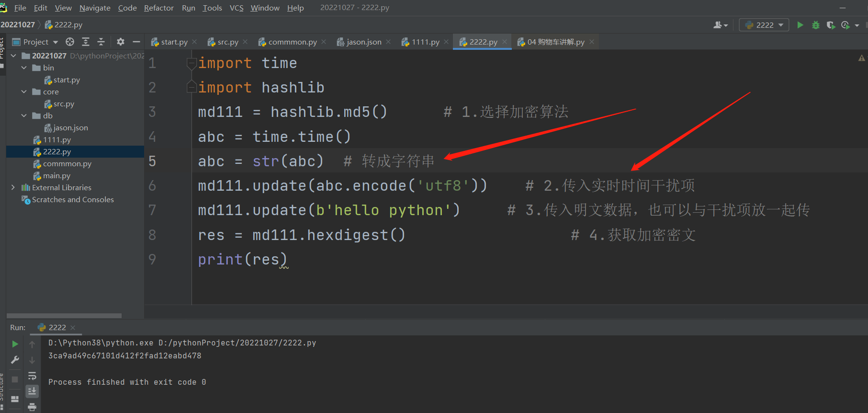Open the user account icon menu

tap(720, 25)
